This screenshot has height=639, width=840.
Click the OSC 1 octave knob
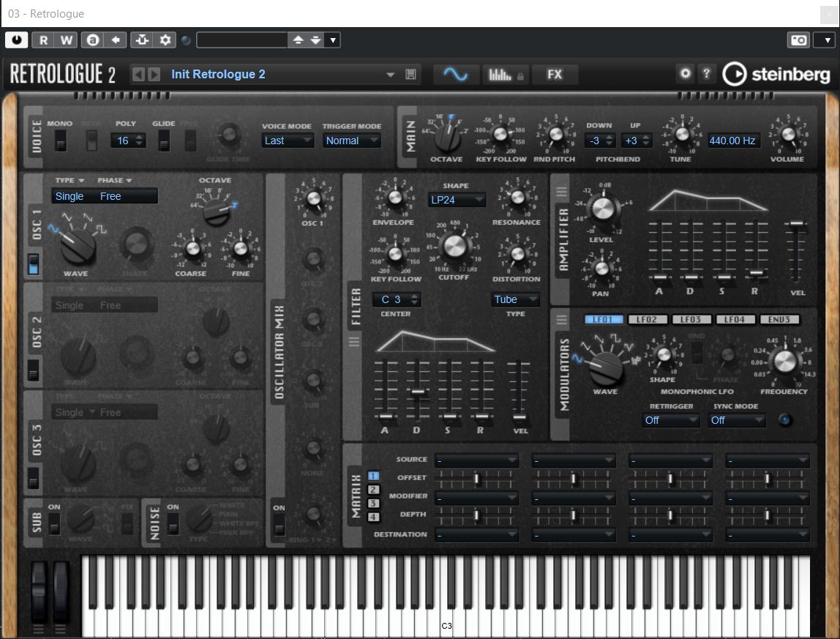tap(216, 211)
